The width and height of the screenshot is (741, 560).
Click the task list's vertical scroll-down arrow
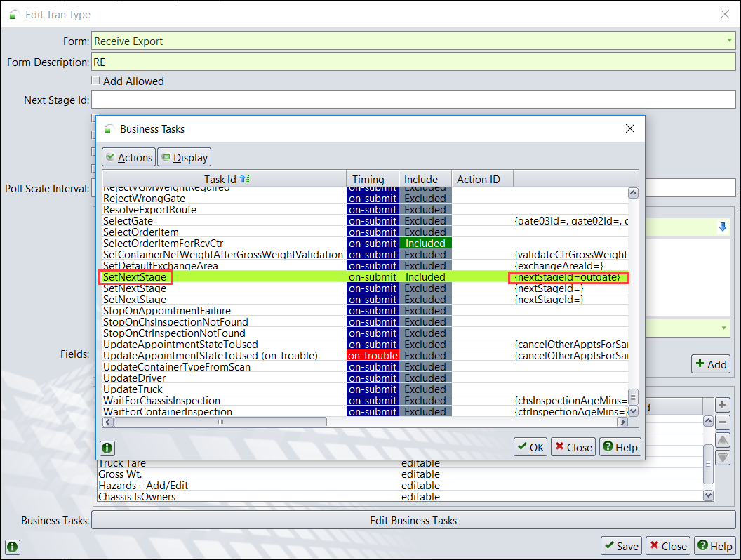pyautogui.click(x=633, y=411)
